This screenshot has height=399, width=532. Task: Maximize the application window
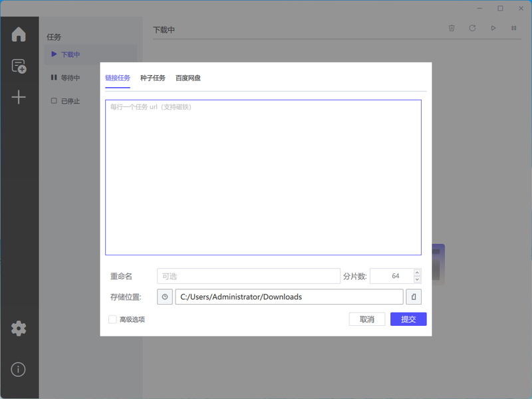pyautogui.click(x=501, y=9)
